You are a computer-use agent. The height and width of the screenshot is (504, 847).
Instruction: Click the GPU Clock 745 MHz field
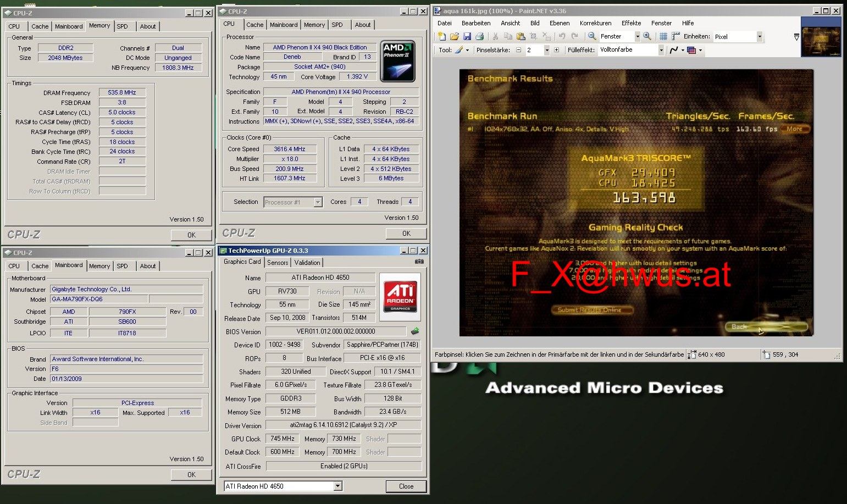click(x=283, y=439)
